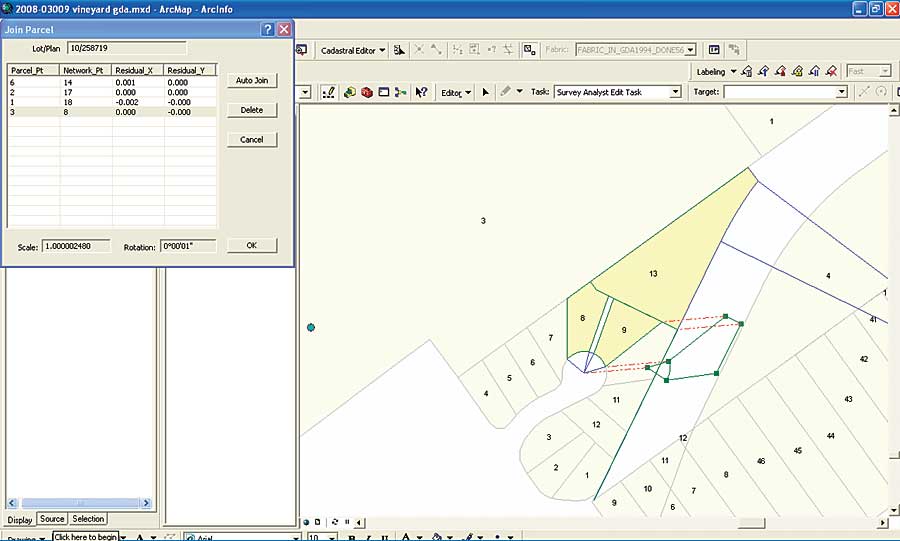The image size is (900, 541).
Task: Click the fabric adjustment icon next to job book
Action: point(734,50)
